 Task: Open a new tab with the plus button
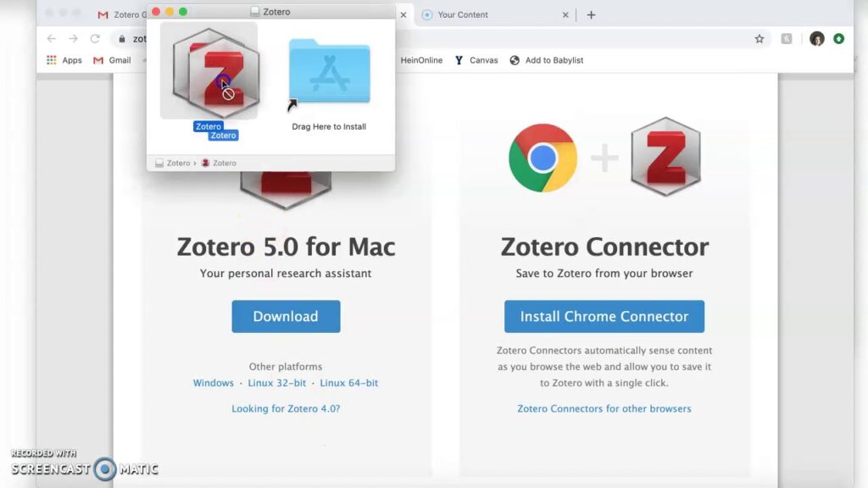tap(591, 15)
